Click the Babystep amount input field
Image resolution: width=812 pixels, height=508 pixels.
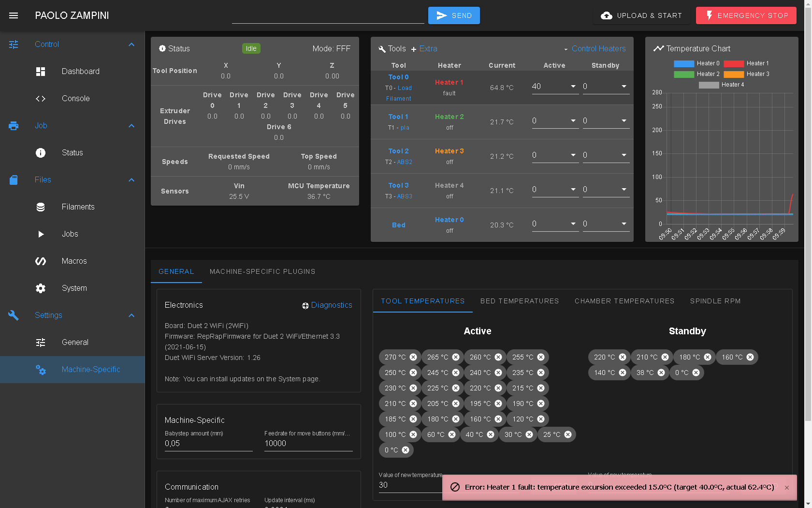click(x=208, y=444)
